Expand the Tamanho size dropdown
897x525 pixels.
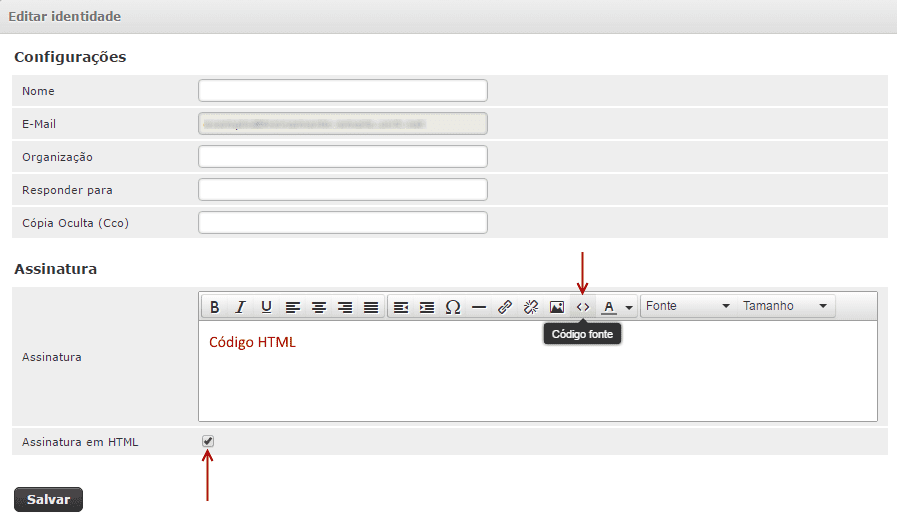(784, 306)
